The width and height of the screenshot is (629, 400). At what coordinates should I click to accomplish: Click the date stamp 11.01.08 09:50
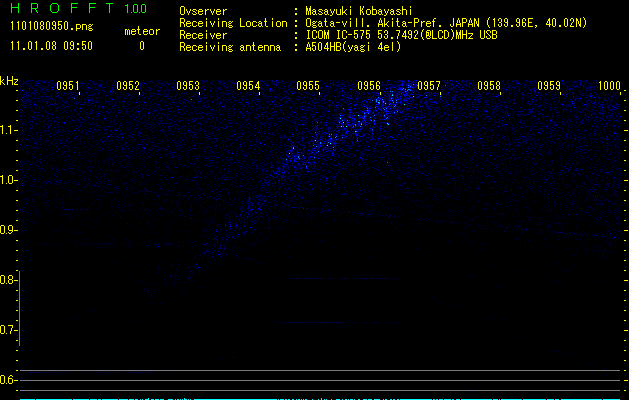click(x=51, y=46)
